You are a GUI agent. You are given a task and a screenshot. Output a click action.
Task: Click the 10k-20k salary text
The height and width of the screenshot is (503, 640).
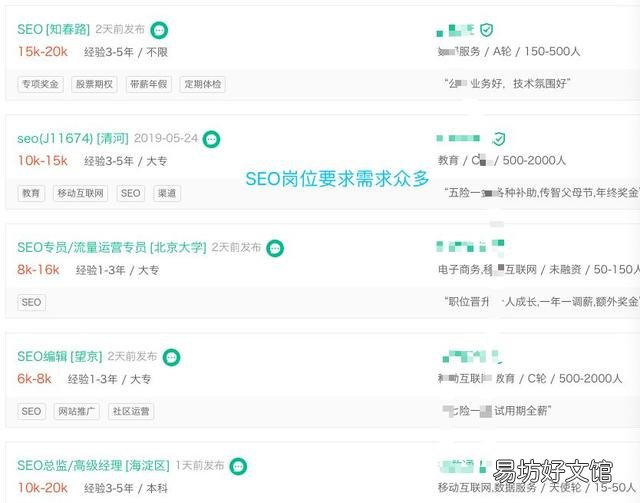(x=42, y=487)
